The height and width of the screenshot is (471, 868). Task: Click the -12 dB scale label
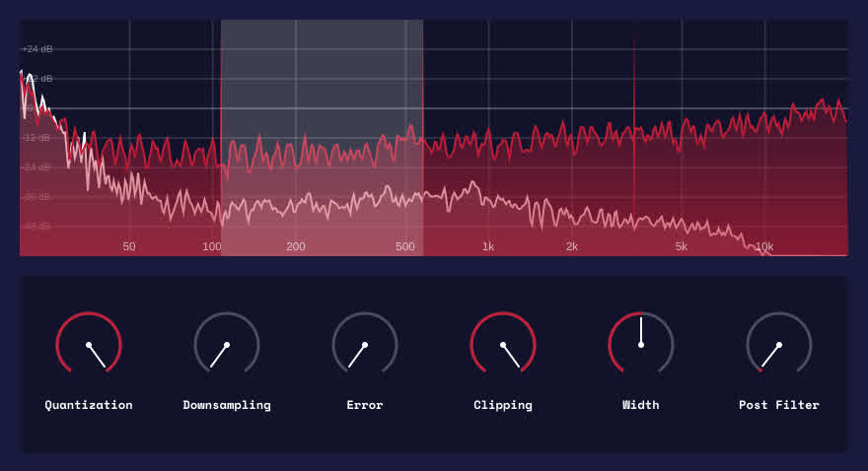coord(37,138)
